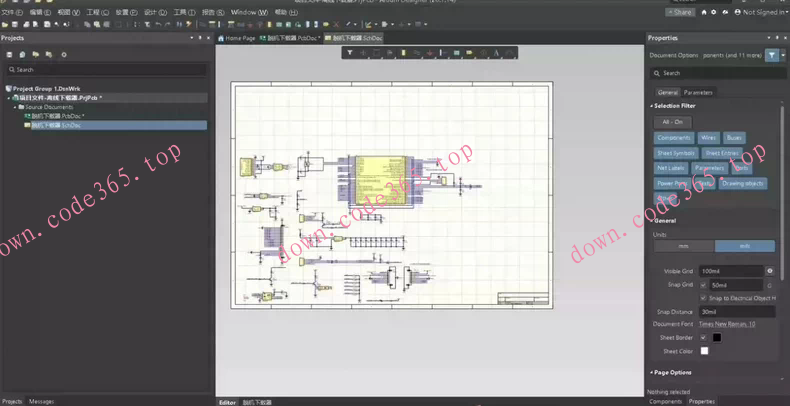Toggle the Snap Grid checkbox
This screenshot has width=790, height=406.
[703, 285]
